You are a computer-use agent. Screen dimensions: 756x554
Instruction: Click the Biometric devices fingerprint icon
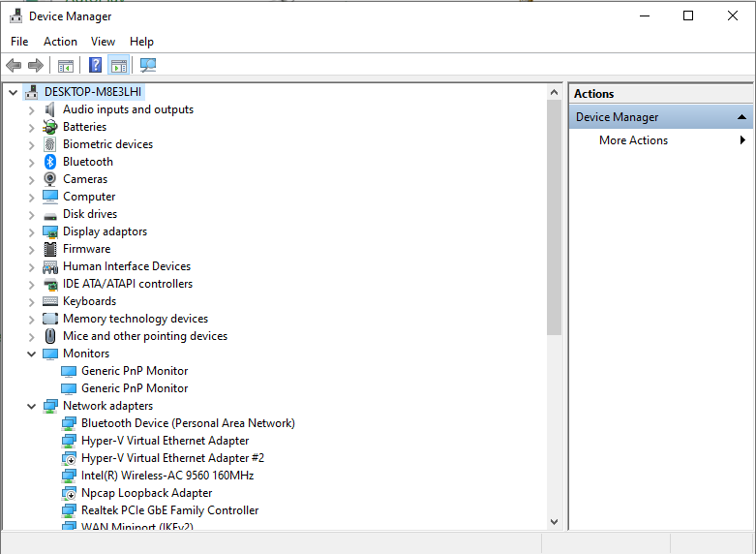coord(49,144)
